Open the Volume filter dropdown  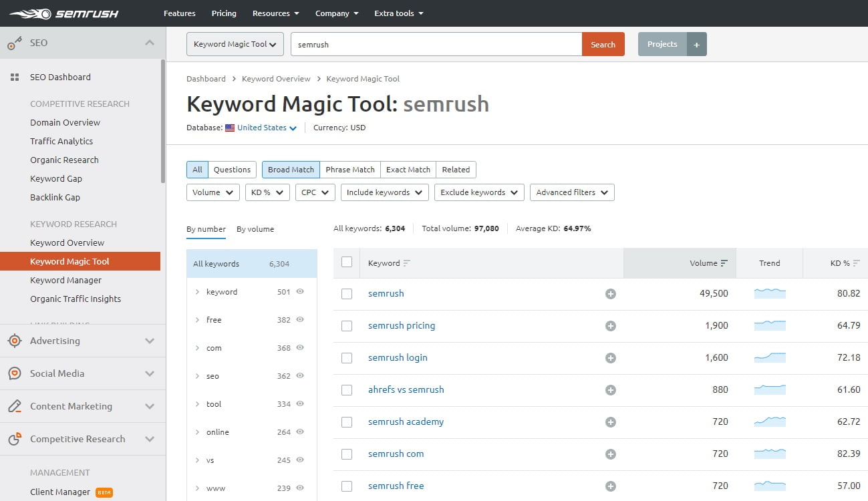coord(212,192)
